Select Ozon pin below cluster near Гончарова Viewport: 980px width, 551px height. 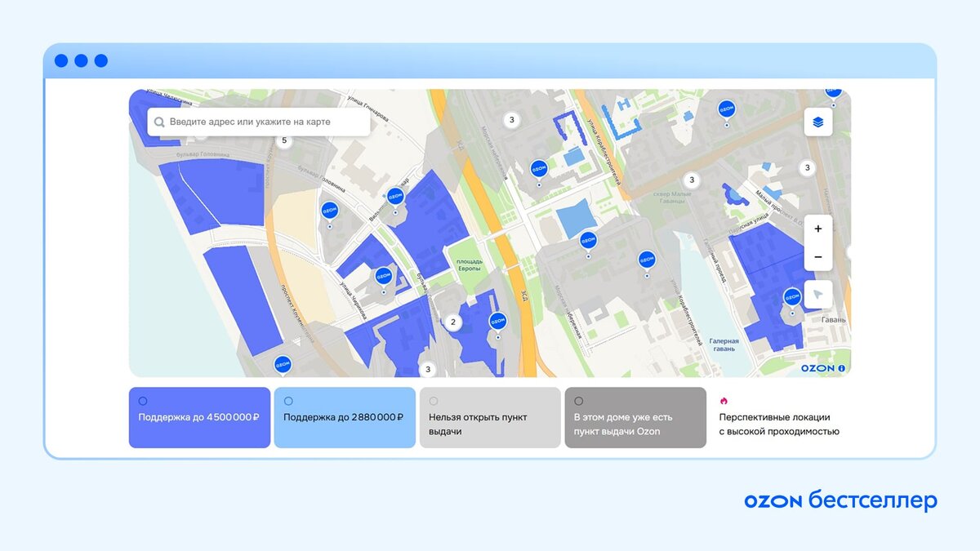pos(539,170)
